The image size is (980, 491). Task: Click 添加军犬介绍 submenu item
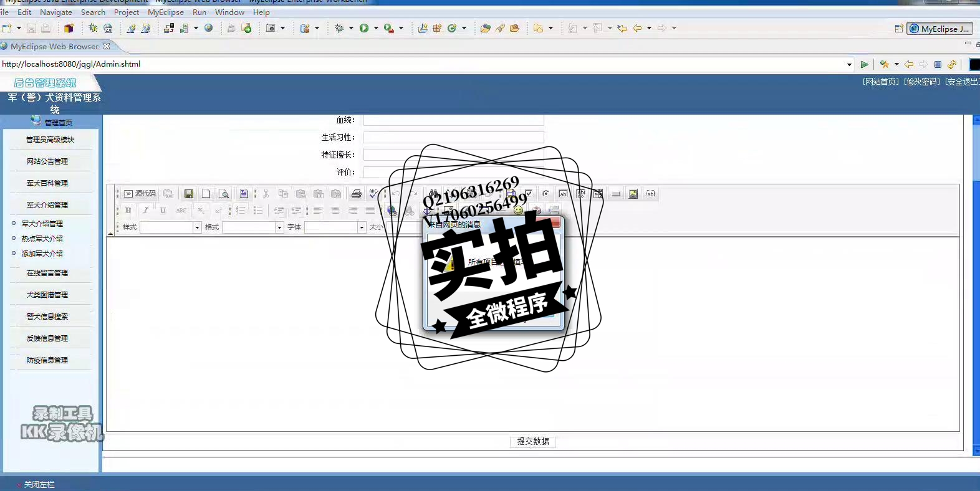[x=42, y=254]
